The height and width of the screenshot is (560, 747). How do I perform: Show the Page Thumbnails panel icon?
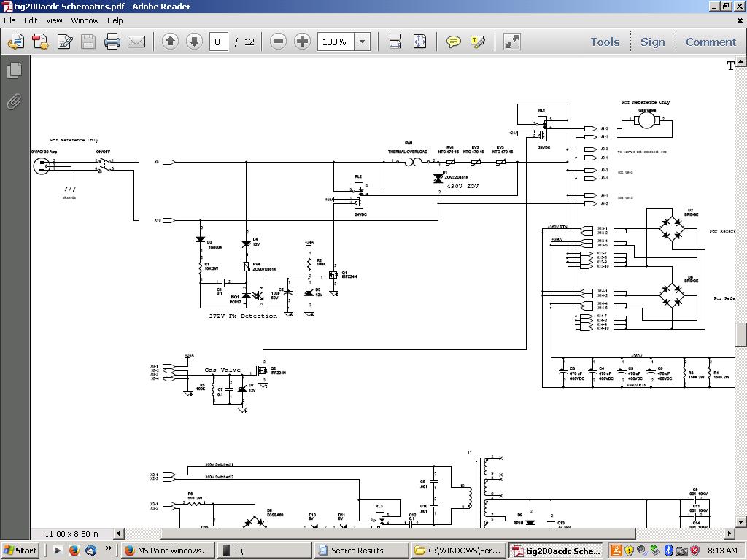[15, 71]
